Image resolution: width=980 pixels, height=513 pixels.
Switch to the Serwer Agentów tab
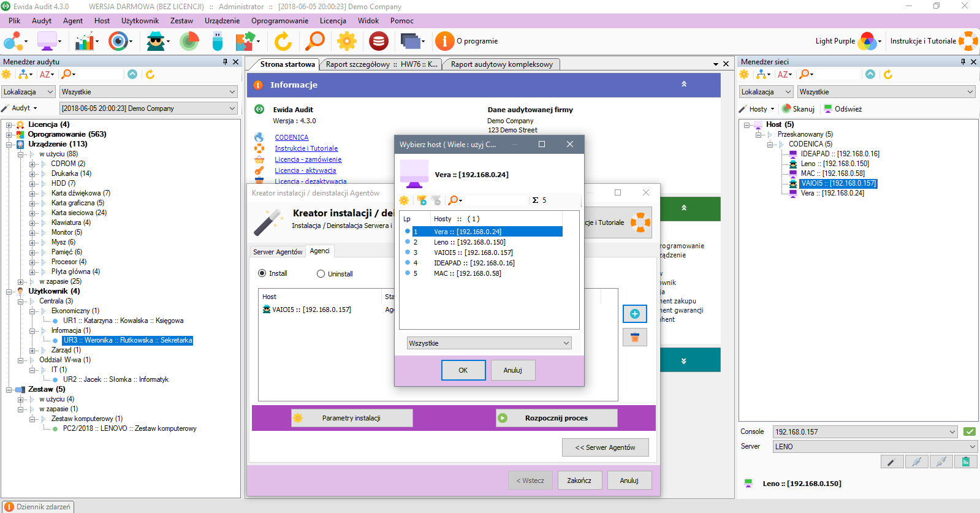[278, 252]
